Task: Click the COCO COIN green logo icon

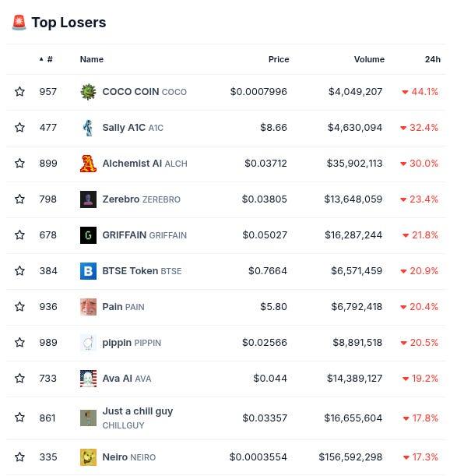Action: click(88, 92)
